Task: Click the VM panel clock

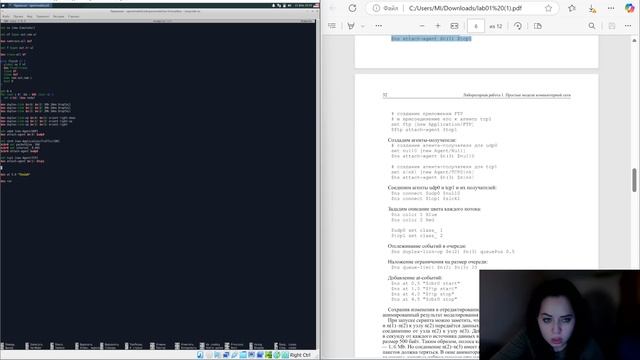Action: [303, 5]
